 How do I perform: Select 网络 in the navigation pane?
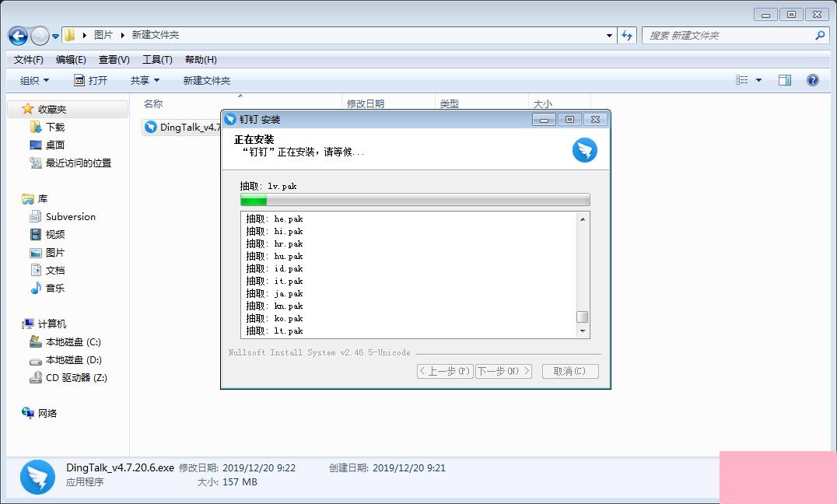click(47, 413)
